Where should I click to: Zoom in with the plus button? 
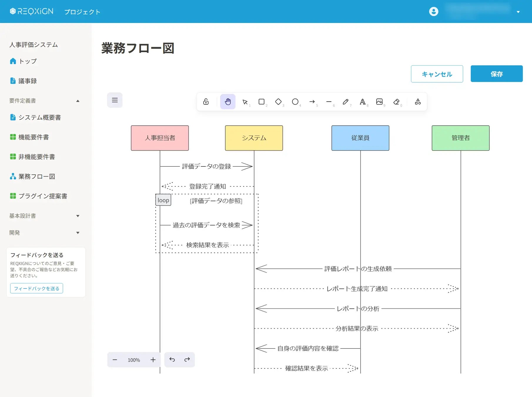pos(153,360)
